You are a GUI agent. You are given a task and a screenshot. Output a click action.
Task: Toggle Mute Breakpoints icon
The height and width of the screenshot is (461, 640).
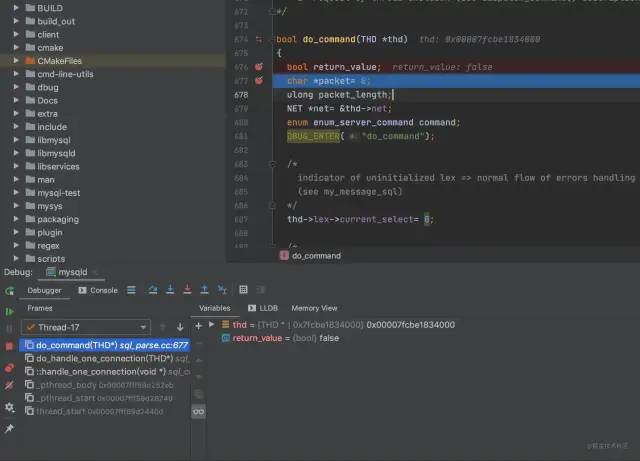point(9,385)
